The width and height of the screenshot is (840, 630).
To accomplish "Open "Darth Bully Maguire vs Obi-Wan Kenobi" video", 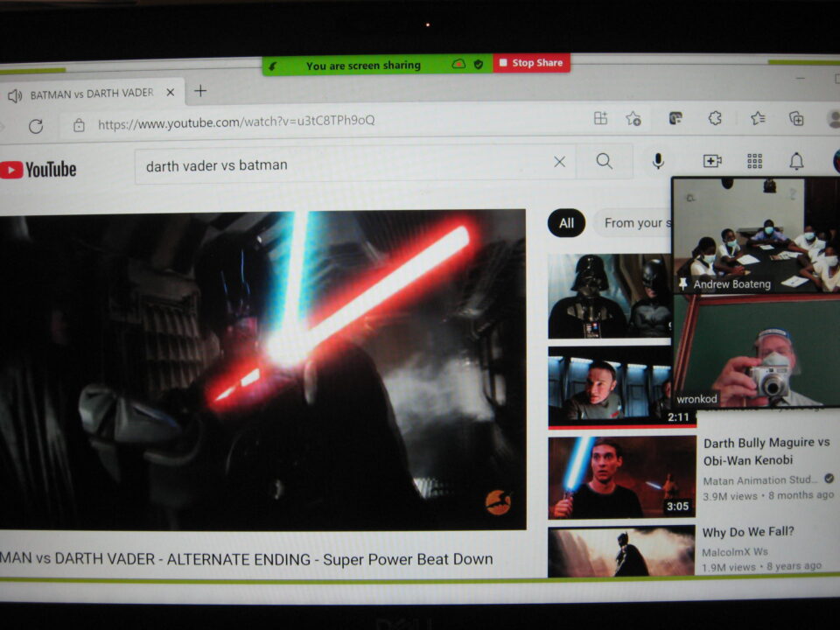I will click(x=766, y=451).
